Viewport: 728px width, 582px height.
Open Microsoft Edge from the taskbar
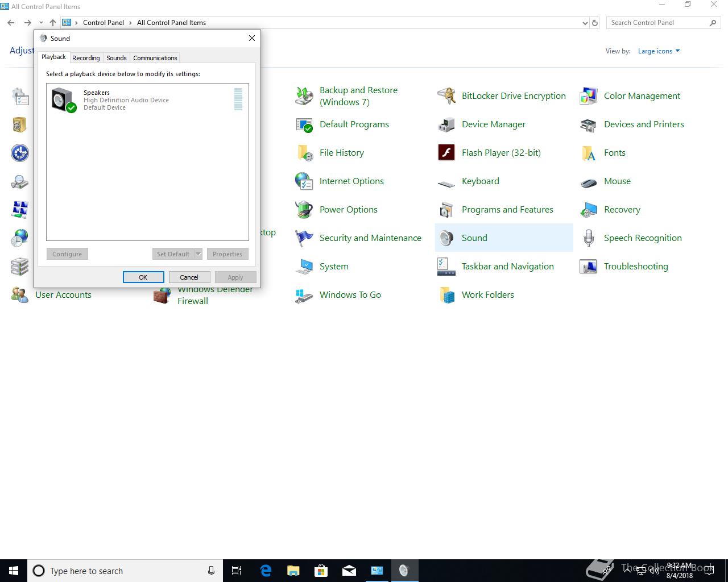tap(266, 571)
